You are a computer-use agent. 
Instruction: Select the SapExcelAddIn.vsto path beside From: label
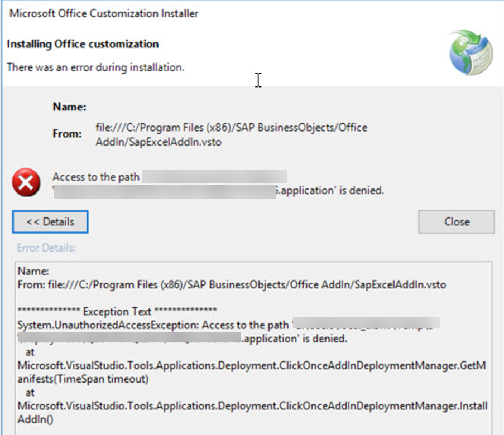click(x=232, y=134)
